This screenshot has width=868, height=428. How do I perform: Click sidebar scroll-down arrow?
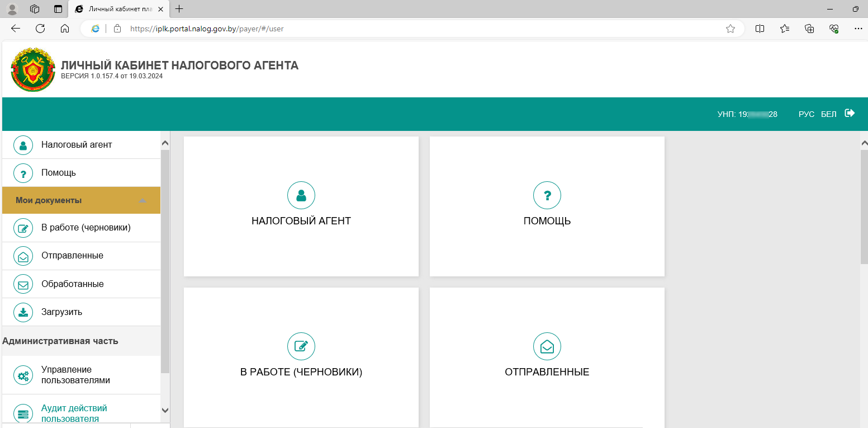[x=165, y=410]
